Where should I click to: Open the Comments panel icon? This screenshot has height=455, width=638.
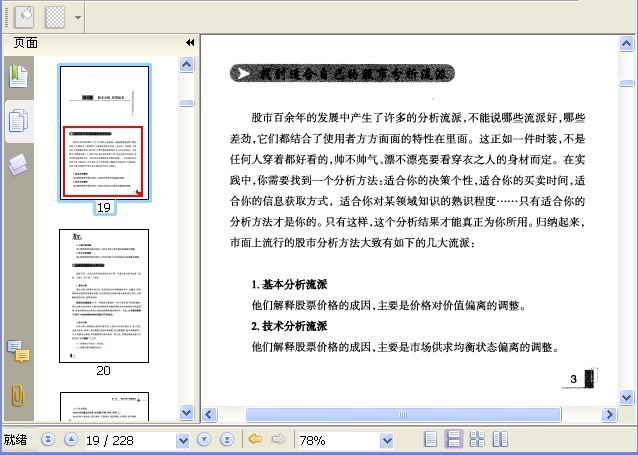pos(19,351)
